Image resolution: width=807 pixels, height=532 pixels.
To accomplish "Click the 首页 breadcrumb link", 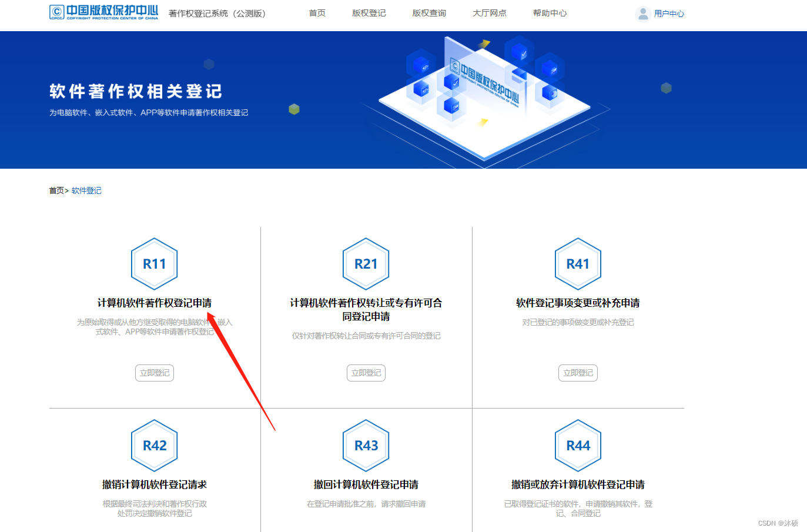I will (56, 190).
